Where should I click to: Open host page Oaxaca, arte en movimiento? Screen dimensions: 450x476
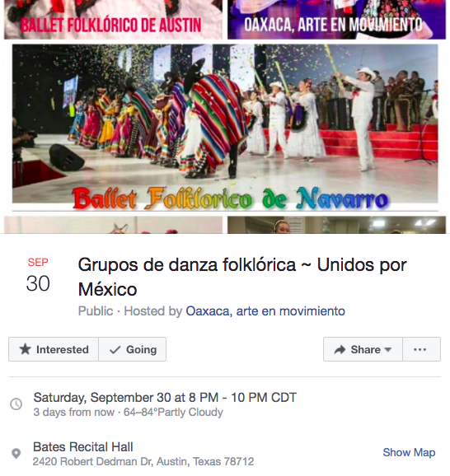click(x=265, y=311)
